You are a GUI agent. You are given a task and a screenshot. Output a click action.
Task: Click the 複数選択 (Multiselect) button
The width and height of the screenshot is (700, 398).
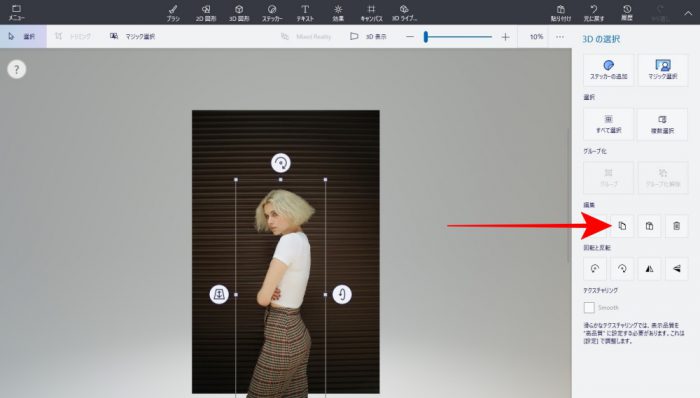(662, 124)
